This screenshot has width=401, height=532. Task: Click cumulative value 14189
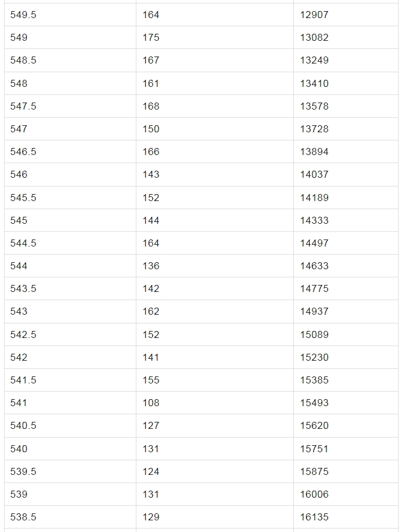pos(314,198)
